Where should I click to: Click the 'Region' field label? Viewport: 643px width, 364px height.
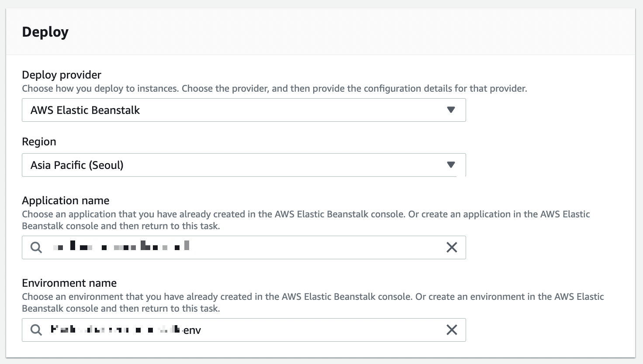[x=39, y=141]
